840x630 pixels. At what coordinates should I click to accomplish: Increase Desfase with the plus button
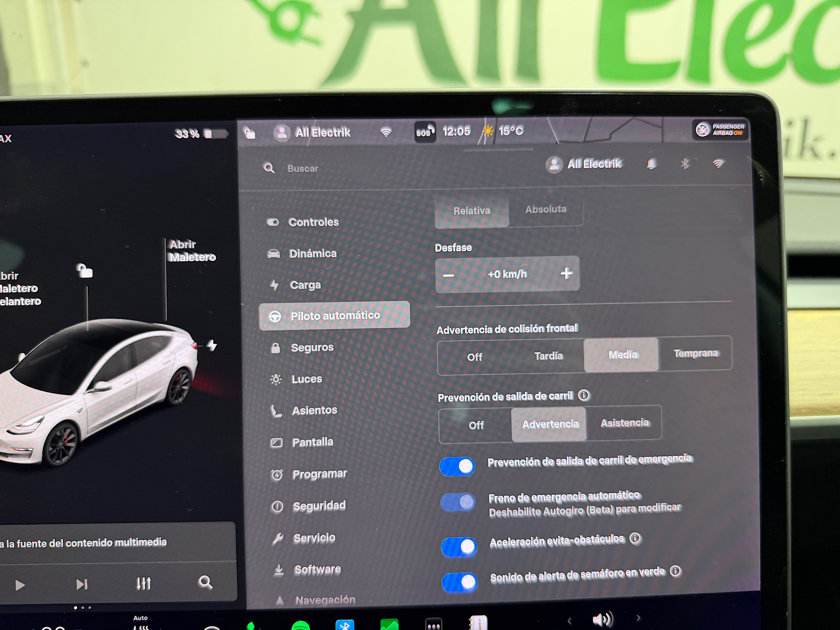pyautogui.click(x=566, y=273)
